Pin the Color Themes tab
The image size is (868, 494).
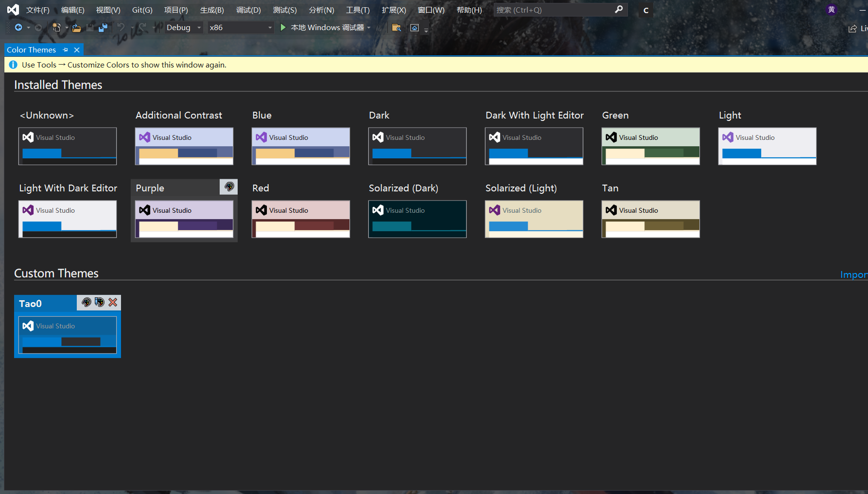coord(66,50)
